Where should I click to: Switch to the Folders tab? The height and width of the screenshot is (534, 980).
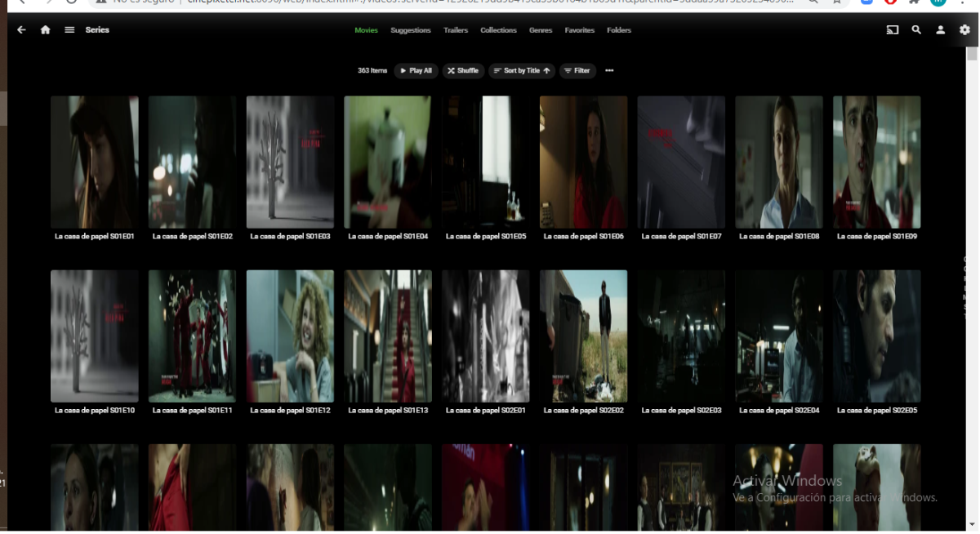coord(619,30)
